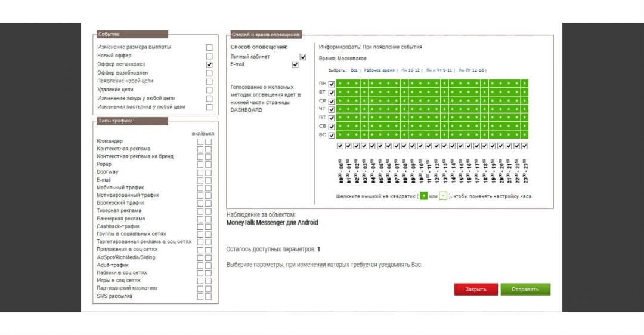Apply the Пн-Пт 12-16 schedule preset
The height and width of the screenshot is (335, 644).
click(471, 70)
